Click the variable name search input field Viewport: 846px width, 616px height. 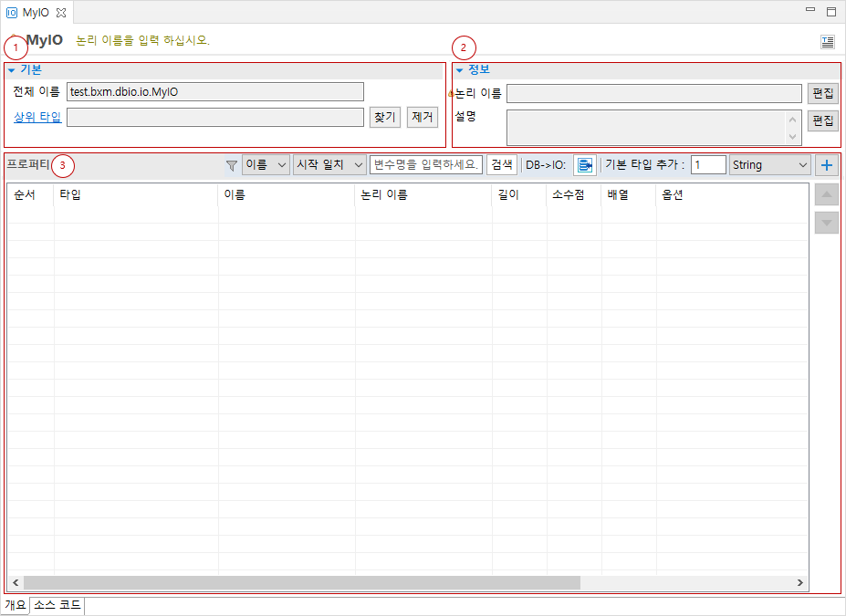click(x=426, y=165)
